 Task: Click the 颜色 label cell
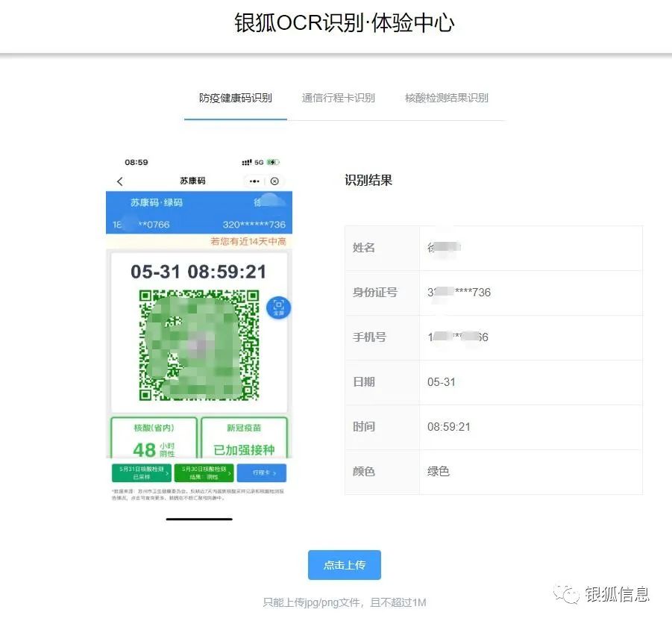tap(383, 472)
